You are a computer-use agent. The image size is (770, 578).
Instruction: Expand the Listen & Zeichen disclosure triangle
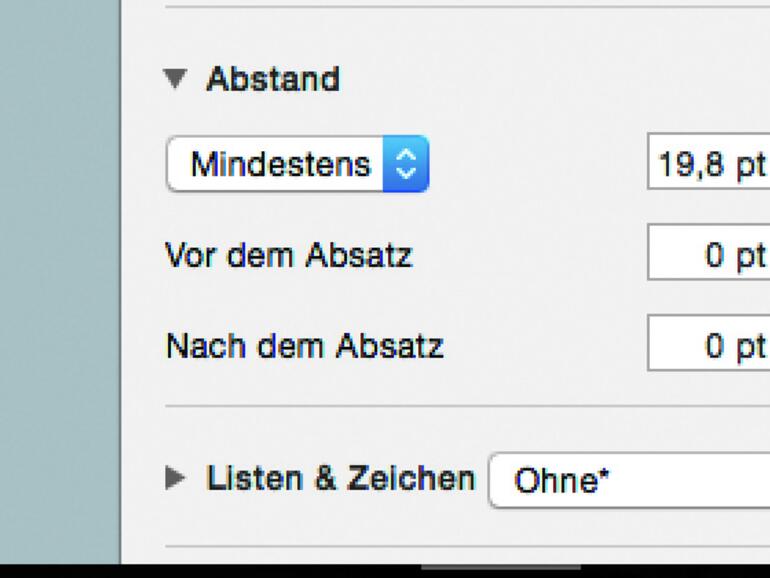coord(176,479)
